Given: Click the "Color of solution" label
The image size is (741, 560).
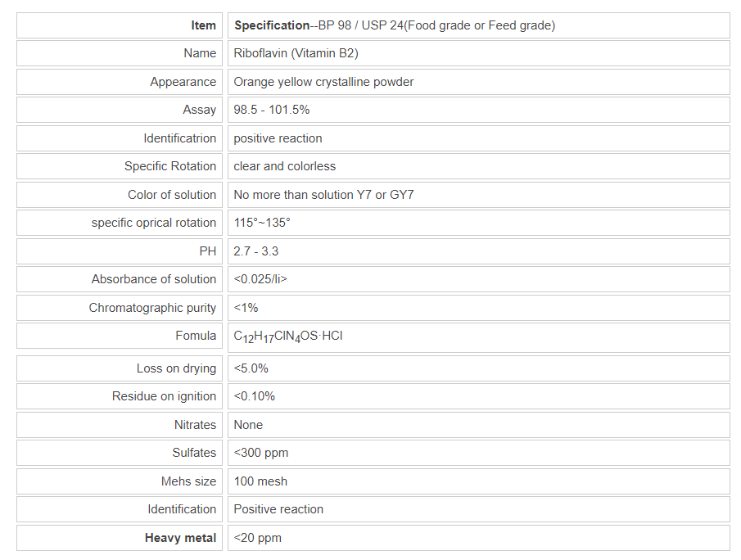Looking at the screenshot, I should [172, 195].
